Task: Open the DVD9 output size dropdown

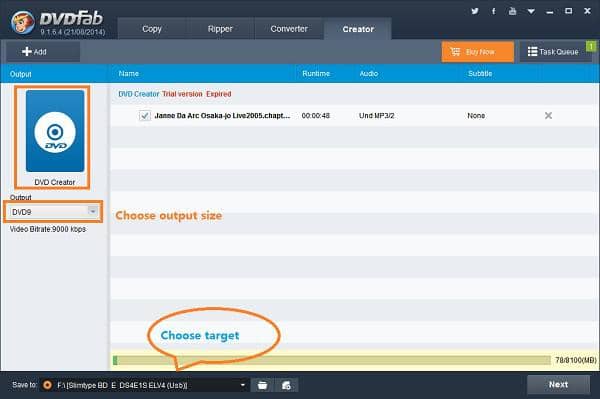Action: click(54, 212)
